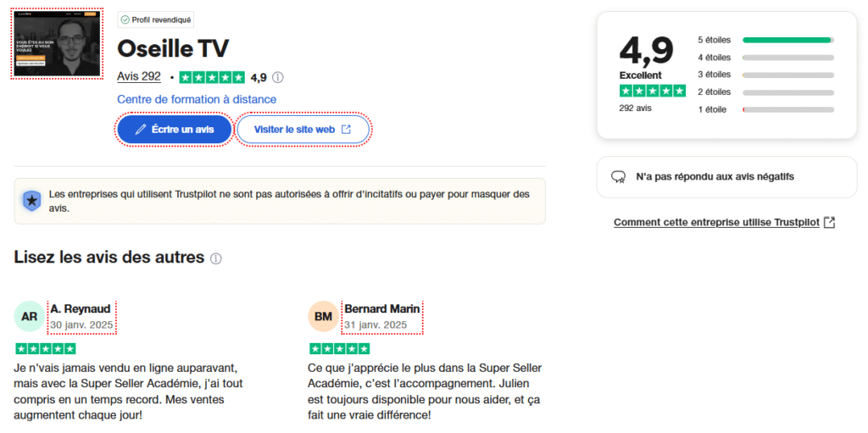This screenshot has width=868, height=433.
Task: Click the Profil revendiqué verified badge
Action: pyautogui.click(x=156, y=20)
